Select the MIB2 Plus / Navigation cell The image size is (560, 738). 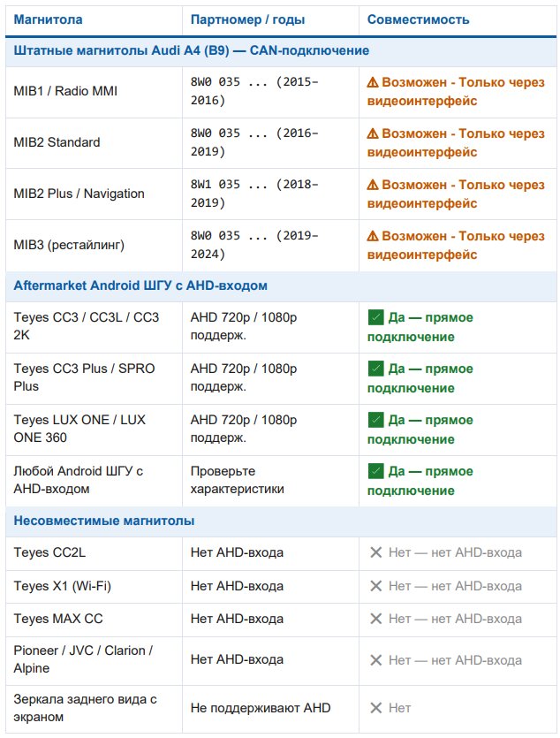coord(94,194)
